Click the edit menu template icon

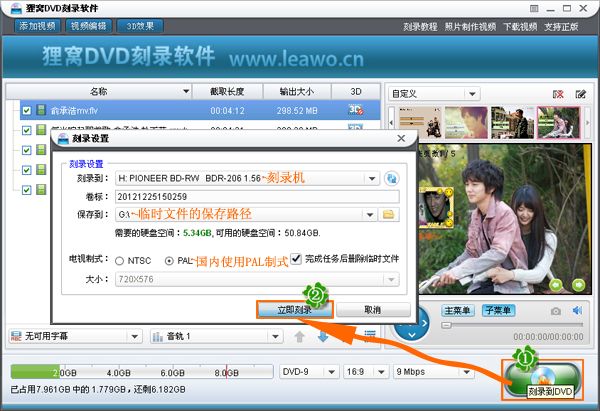(580, 94)
